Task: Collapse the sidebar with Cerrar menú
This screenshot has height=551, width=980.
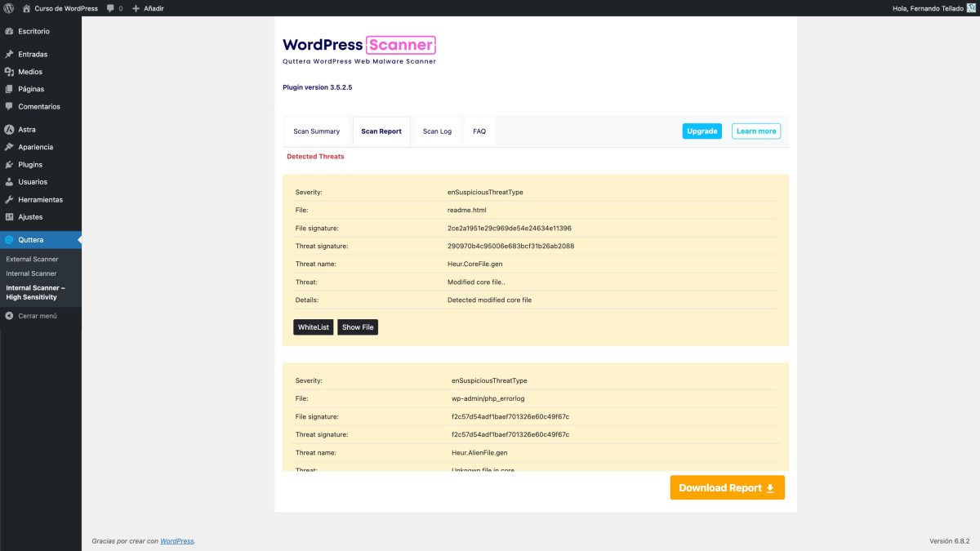Action: [33, 315]
